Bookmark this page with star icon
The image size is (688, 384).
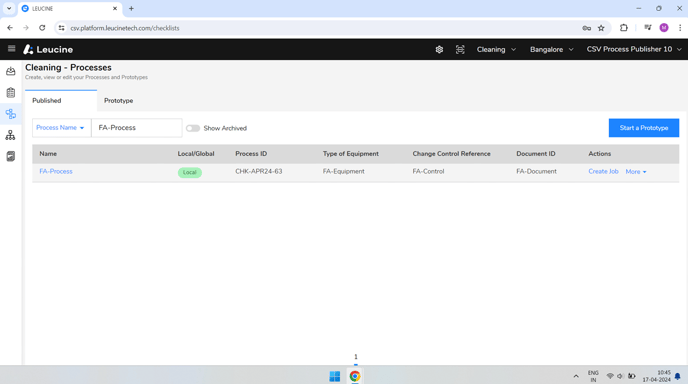coord(601,28)
